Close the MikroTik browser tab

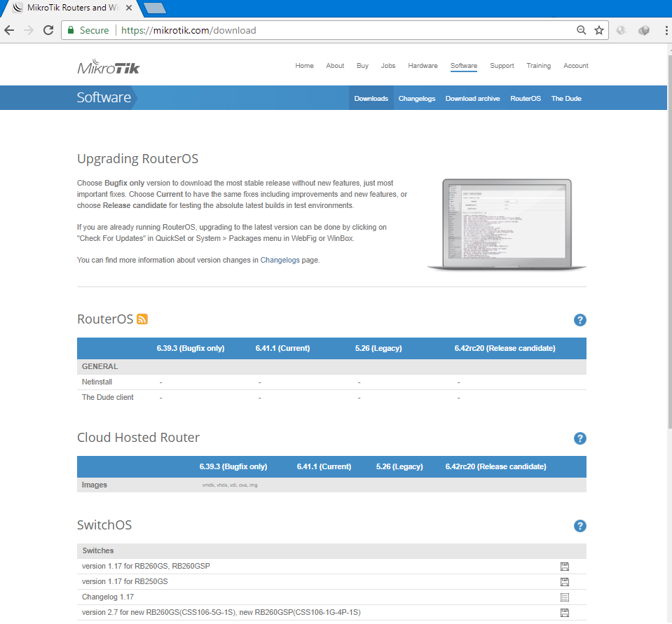[x=129, y=8]
